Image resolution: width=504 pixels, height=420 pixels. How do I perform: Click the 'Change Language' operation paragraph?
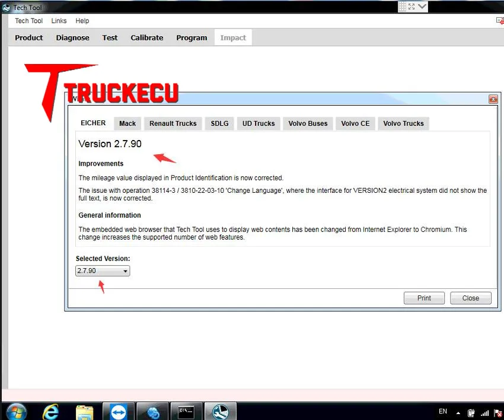coord(282,194)
